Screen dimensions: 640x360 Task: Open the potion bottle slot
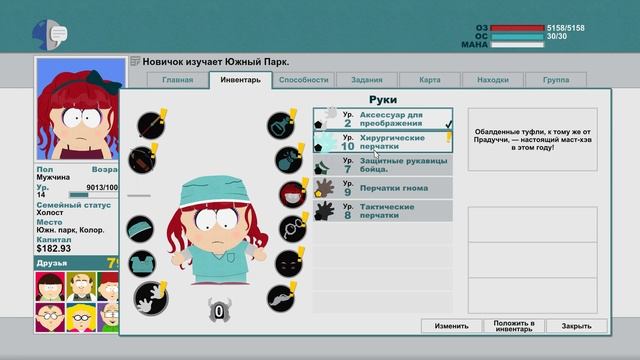pyautogui.click(x=281, y=125)
